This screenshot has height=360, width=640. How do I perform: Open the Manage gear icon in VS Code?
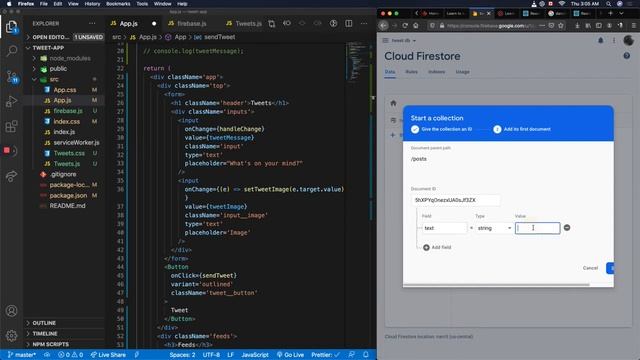coord(11,336)
